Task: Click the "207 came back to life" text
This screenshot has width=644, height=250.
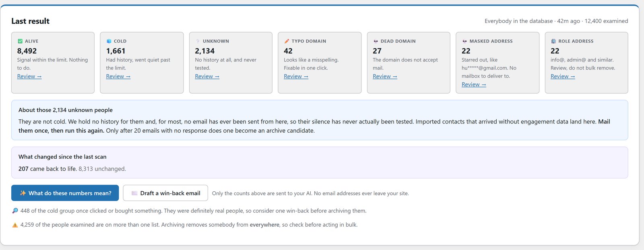Action: pyautogui.click(x=47, y=169)
